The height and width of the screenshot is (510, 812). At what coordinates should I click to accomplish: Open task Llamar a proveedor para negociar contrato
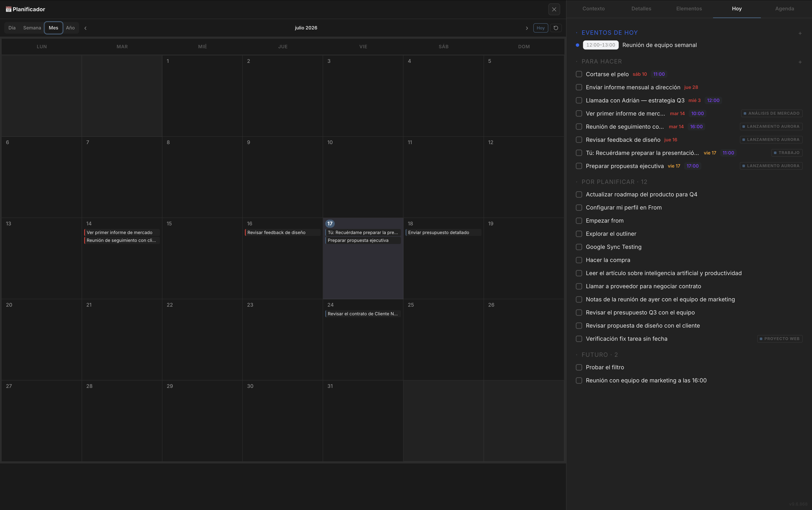643,286
